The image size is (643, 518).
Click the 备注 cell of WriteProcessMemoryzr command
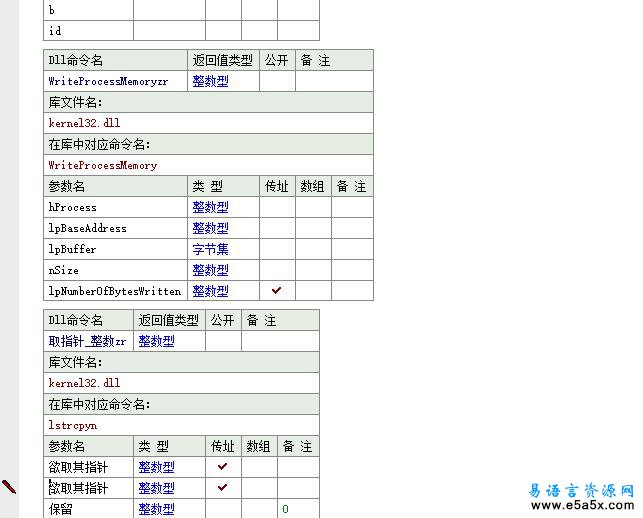[x=334, y=81]
